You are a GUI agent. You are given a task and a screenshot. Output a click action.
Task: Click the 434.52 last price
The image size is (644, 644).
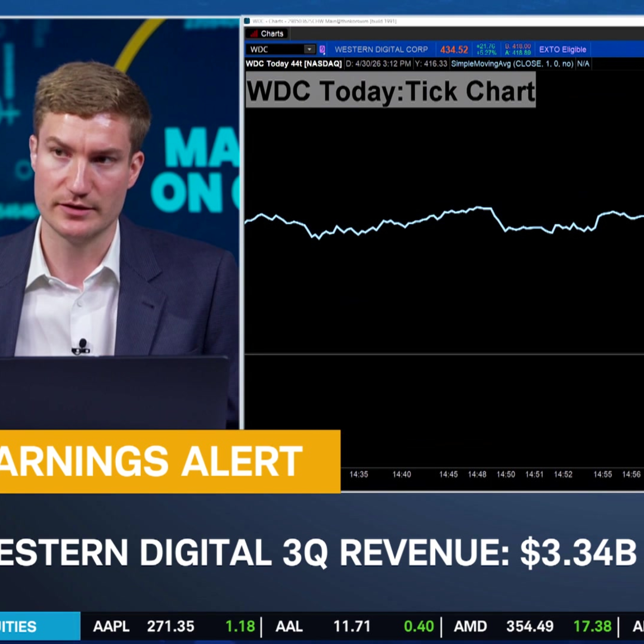pos(454,50)
